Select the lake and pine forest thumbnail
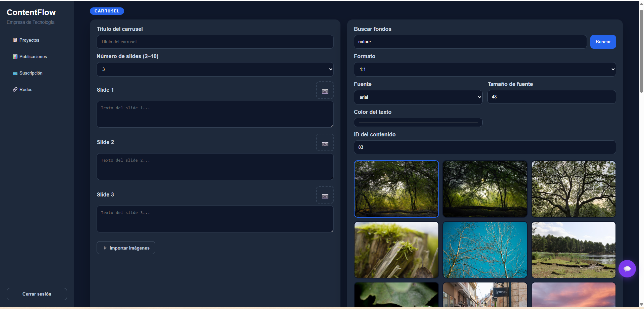 pyautogui.click(x=574, y=250)
